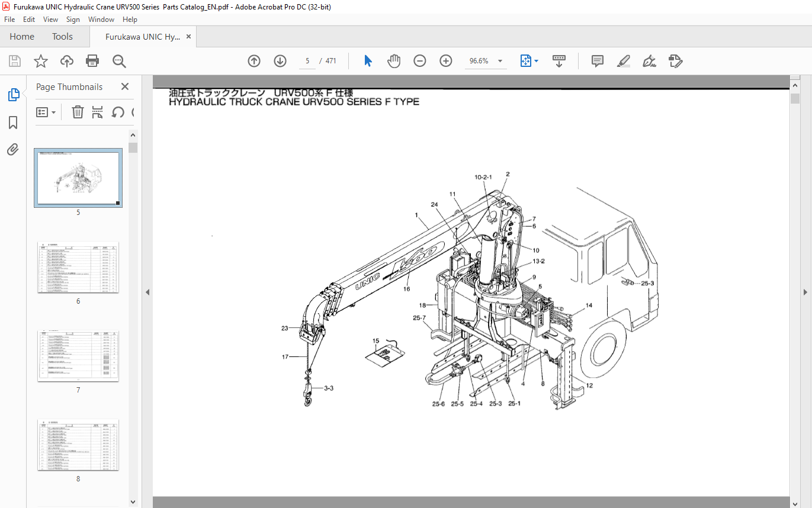
Task: Expand the fit page options arrow
Action: click(x=537, y=61)
